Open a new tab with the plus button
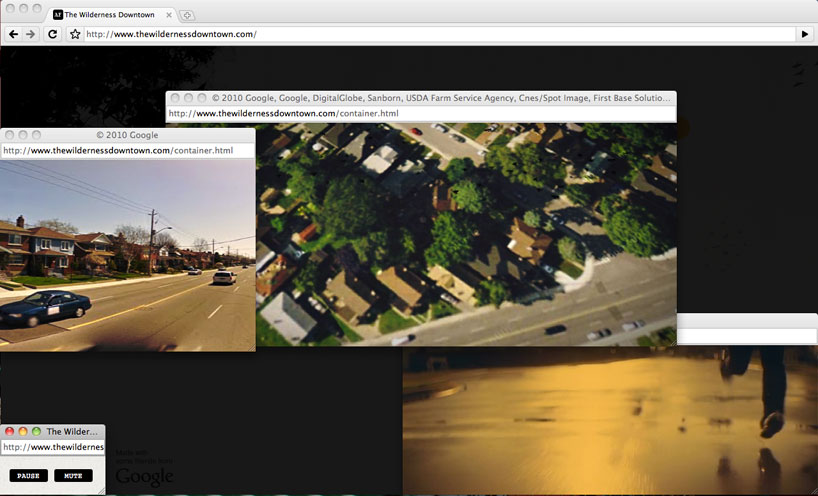 click(x=188, y=15)
